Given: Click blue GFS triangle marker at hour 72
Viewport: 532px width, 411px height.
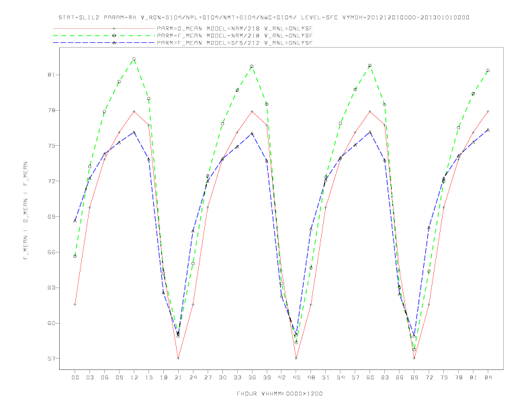Looking at the screenshot, I should (429, 228).
